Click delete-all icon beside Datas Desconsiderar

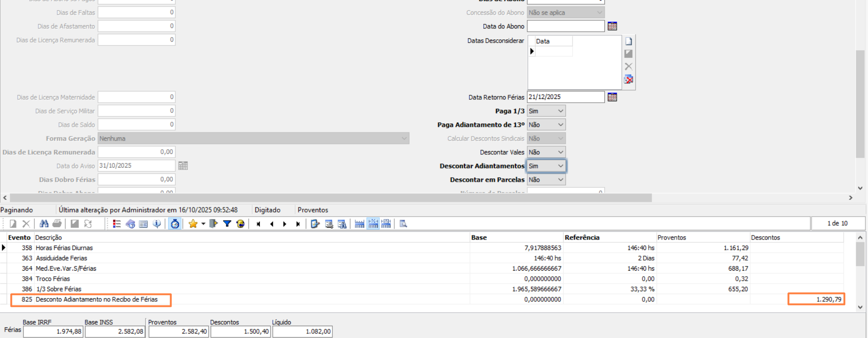coord(629,80)
